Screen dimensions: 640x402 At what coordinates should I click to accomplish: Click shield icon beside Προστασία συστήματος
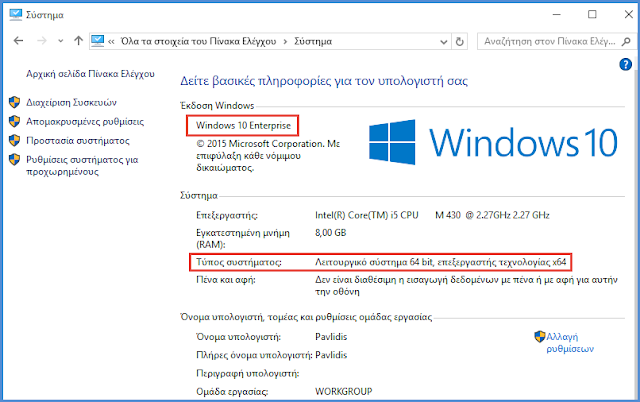coord(14,140)
